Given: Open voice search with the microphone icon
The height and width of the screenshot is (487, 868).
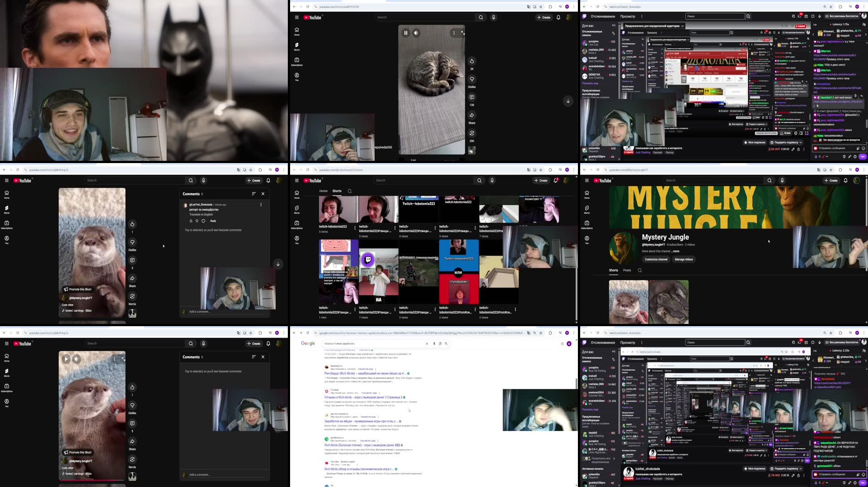Looking at the screenshot, I should 204,180.
